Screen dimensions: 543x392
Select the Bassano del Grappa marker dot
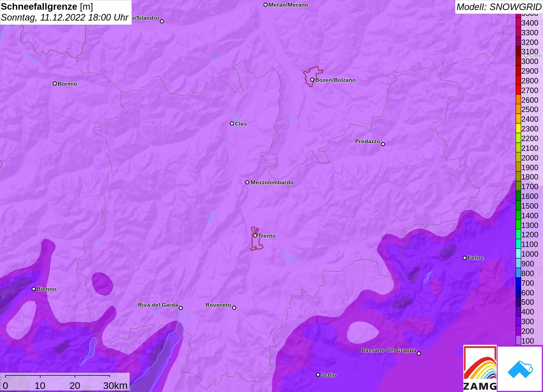pos(418,353)
